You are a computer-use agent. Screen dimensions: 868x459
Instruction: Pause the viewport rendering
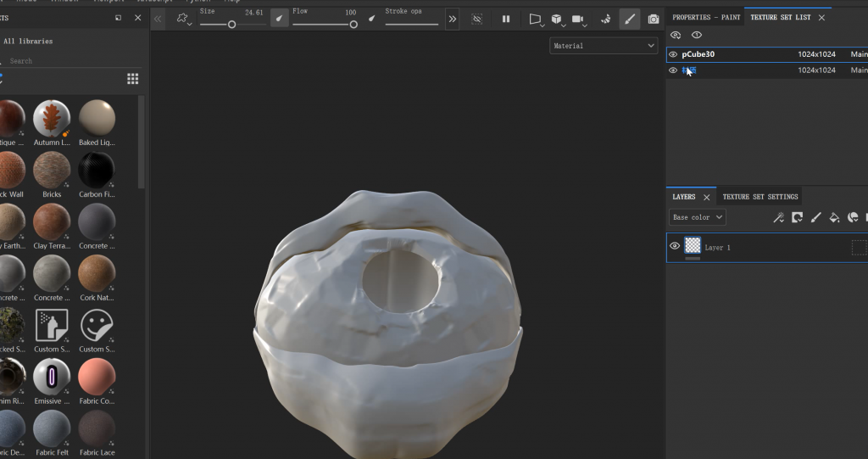click(506, 19)
